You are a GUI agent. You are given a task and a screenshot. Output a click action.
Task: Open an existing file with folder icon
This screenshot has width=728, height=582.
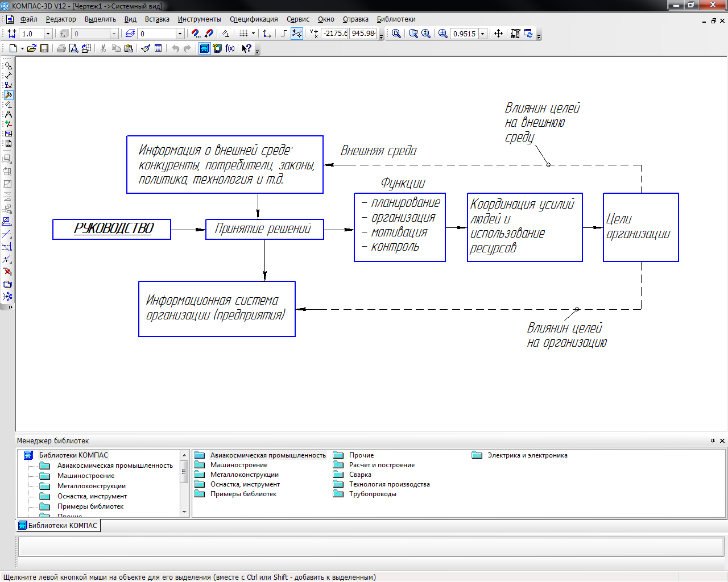pos(31,48)
